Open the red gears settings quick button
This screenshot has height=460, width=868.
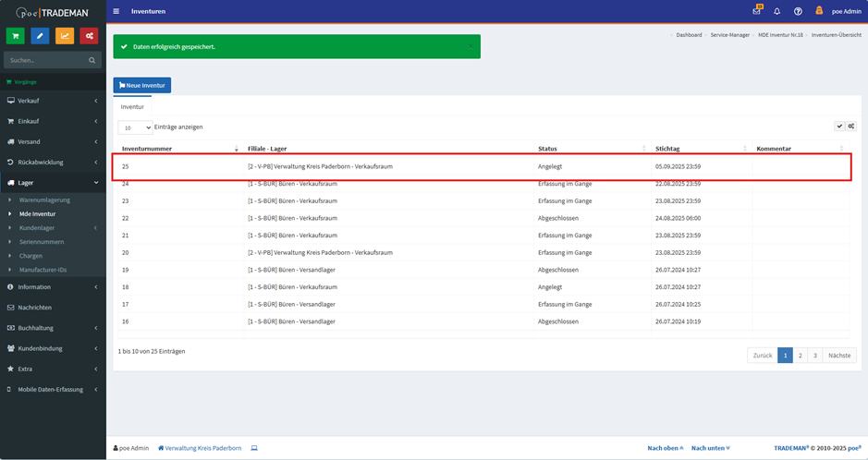tap(89, 36)
